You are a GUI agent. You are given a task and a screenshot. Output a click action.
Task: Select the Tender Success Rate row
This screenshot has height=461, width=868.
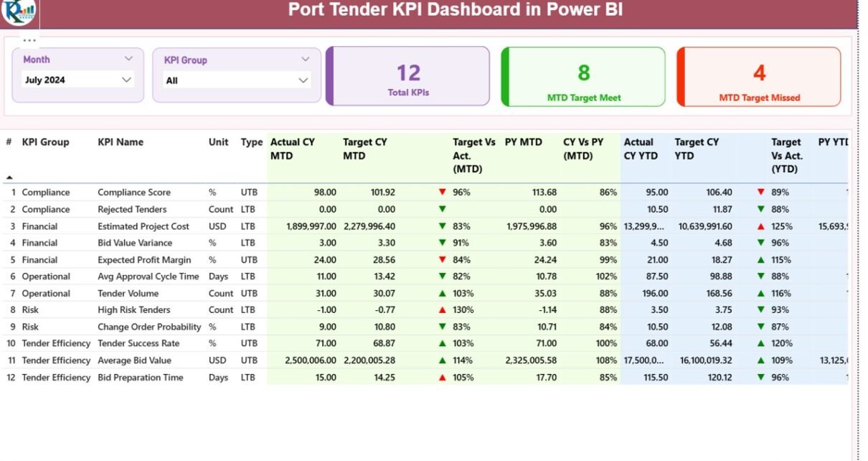coord(138,344)
